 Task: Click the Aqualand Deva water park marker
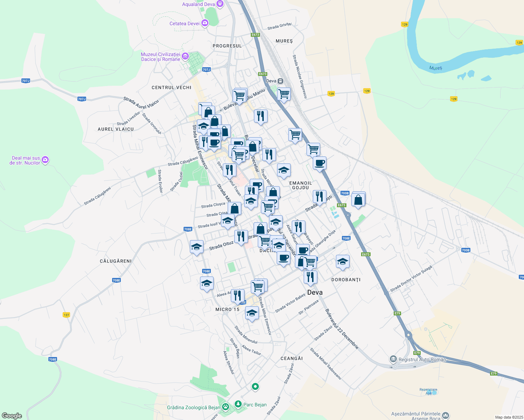[x=220, y=3]
